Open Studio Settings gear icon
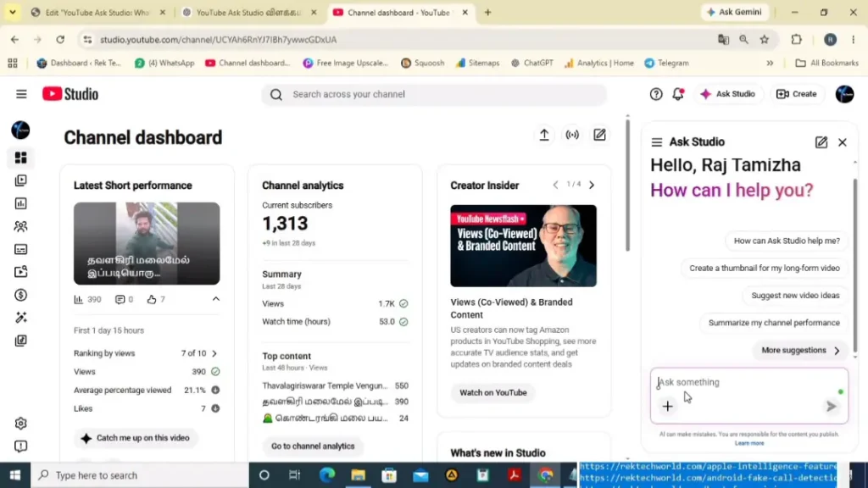This screenshot has height=488, width=868. click(x=20, y=424)
